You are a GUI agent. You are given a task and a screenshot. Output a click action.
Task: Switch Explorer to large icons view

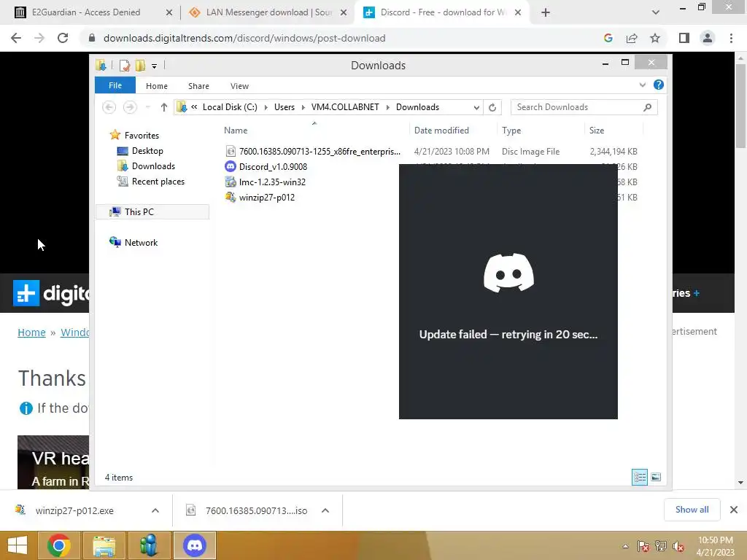click(656, 477)
